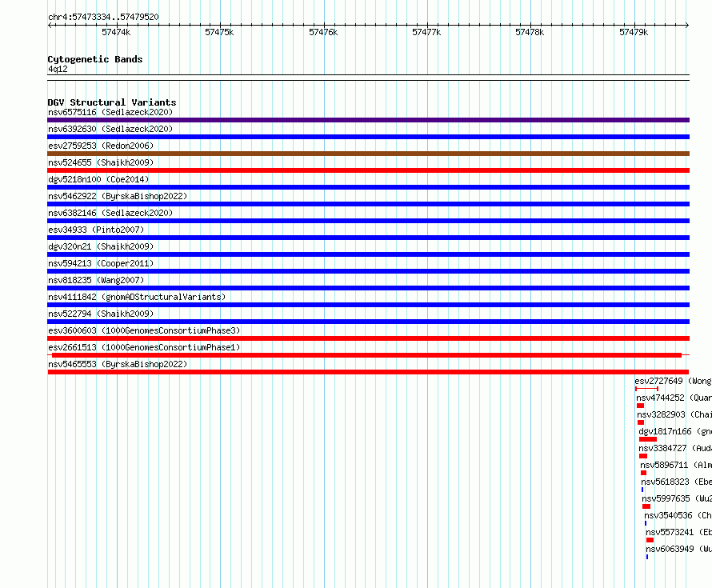Open the nsv3282903 variant label
The height and width of the screenshot is (588, 712).
674,414
